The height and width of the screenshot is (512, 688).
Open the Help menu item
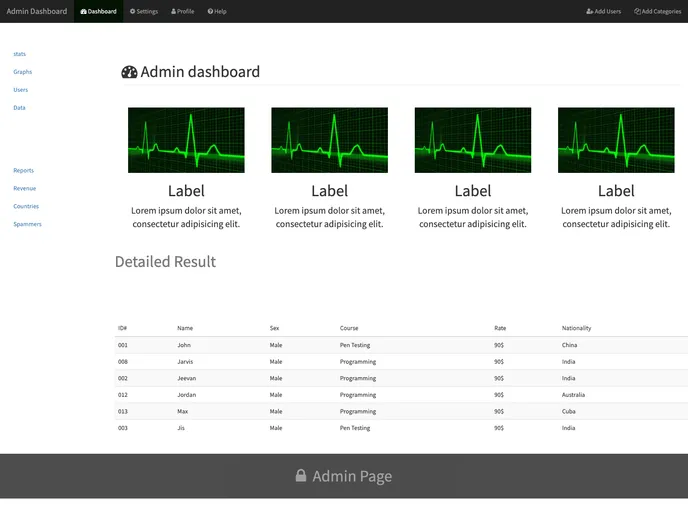(x=217, y=11)
